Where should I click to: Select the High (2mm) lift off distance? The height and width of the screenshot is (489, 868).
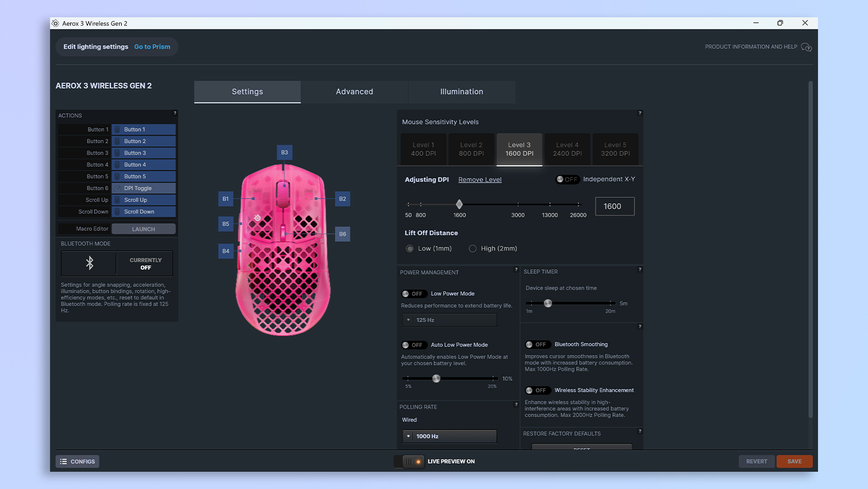point(473,248)
